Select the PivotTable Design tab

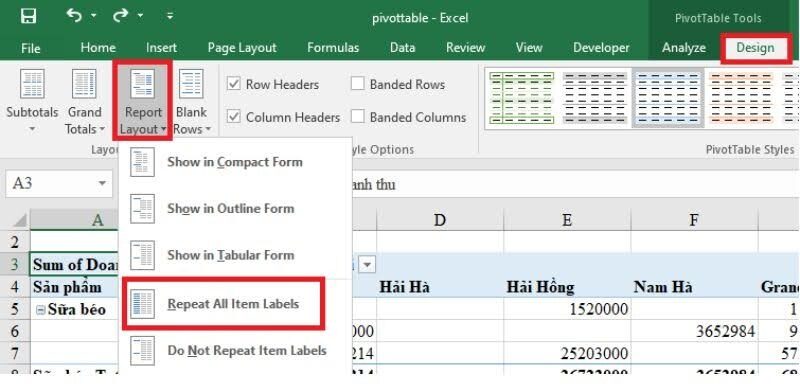coord(755,48)
